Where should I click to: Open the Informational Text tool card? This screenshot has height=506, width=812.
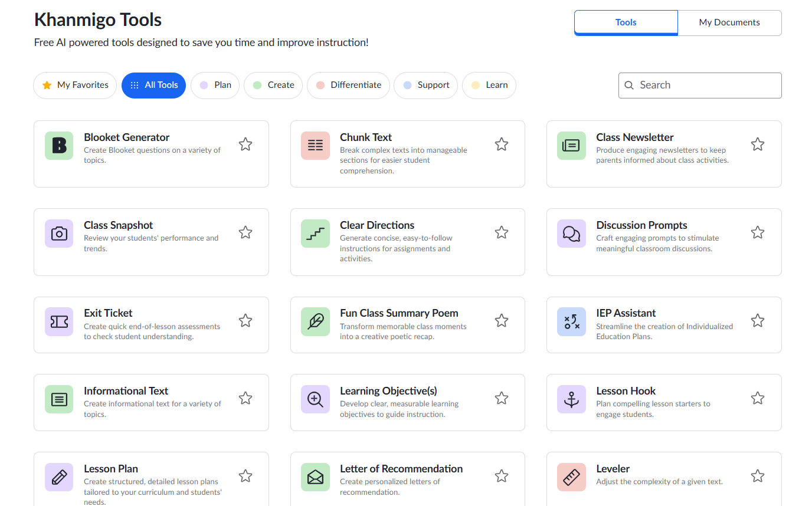point(151,402)
